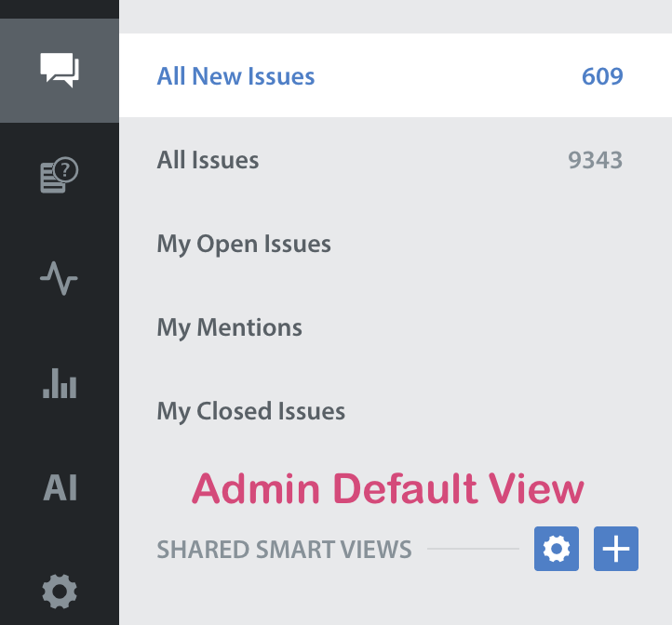This screenshot has height=625, width=672.
Task: Open the analytics bar chart icon
Action: [x=60, y=382]
